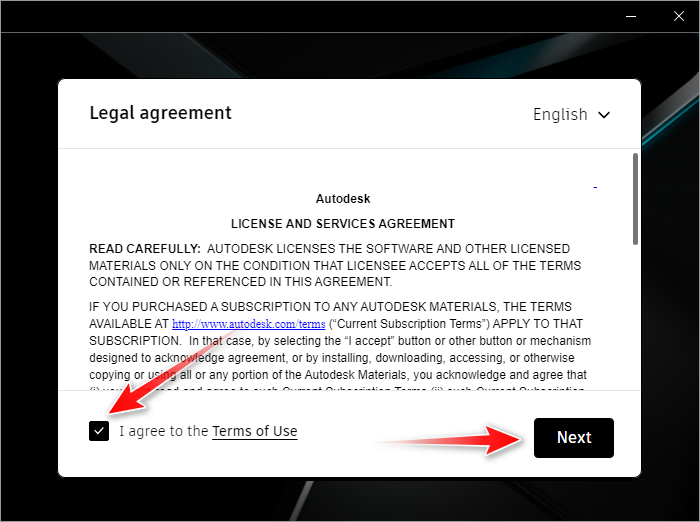
Task: Click the bold Autodesk title in license
Action: tap(343, 199)
